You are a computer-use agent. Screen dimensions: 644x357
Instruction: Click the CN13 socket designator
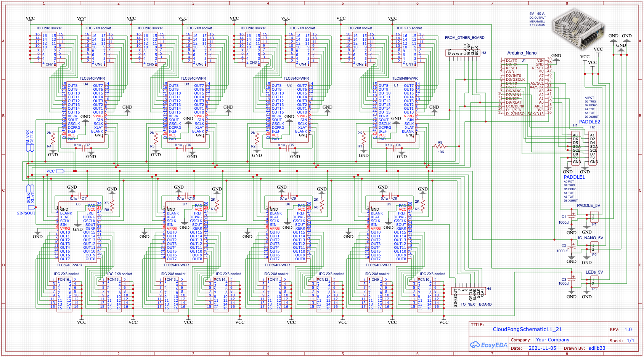(171, 280)
